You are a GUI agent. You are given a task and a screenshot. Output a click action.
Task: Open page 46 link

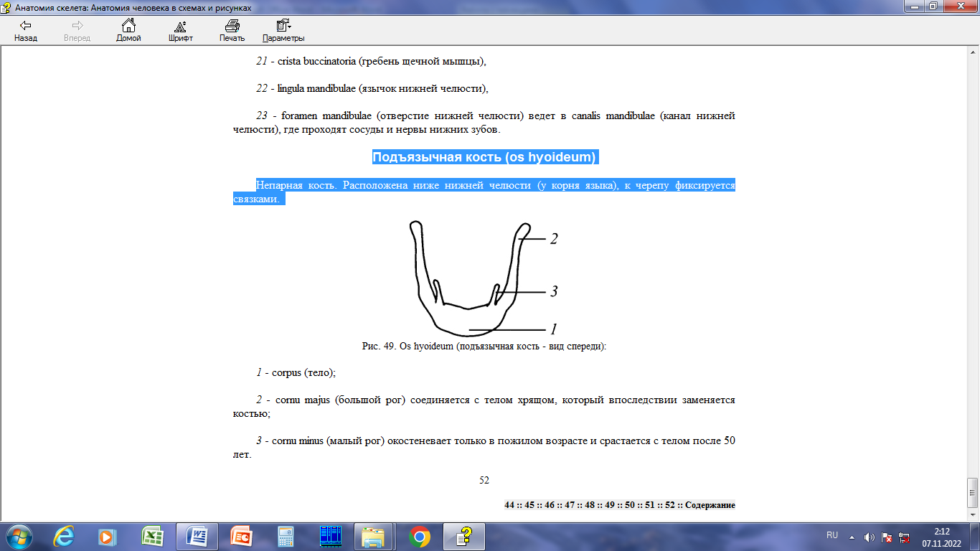550,505
